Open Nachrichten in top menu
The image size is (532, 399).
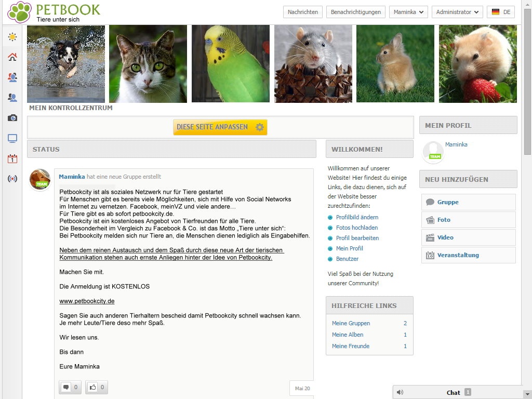click(303, 12)
